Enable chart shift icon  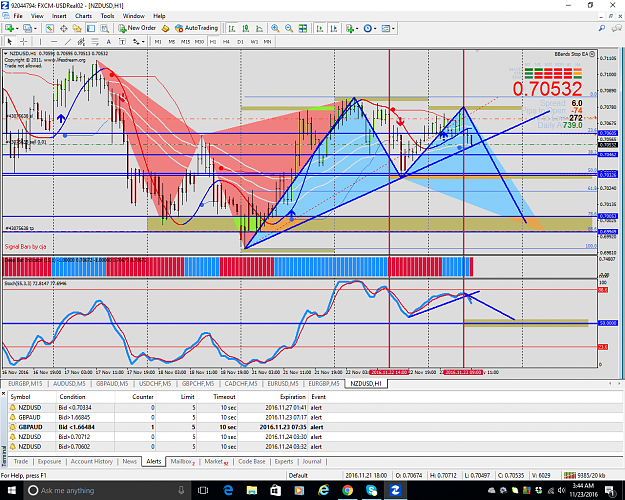[334, 28]
